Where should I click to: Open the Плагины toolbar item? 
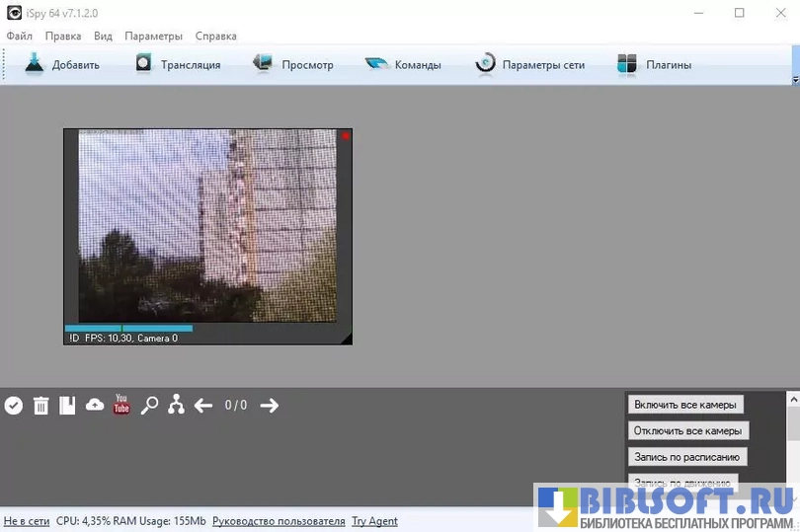[x=654, y=65]
